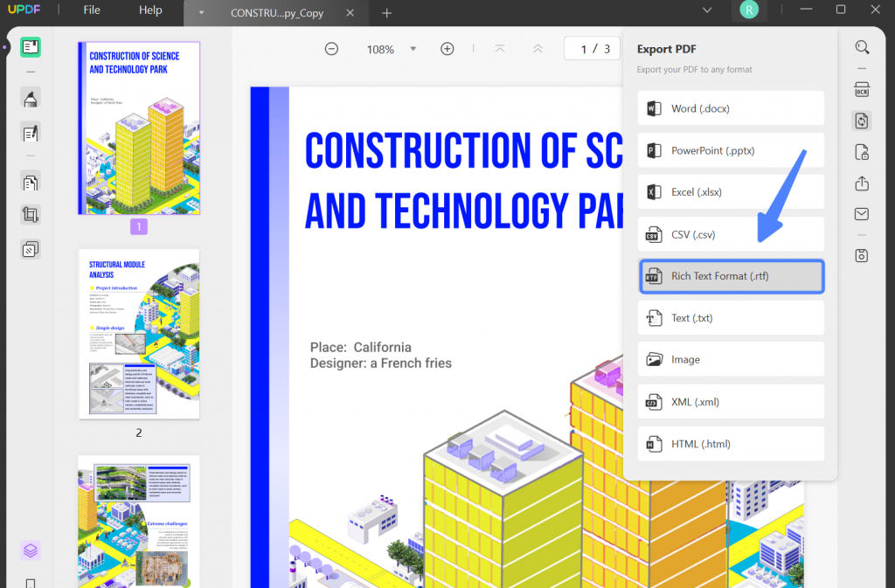Select the Crop Pages tool

[x=31, y=215]
